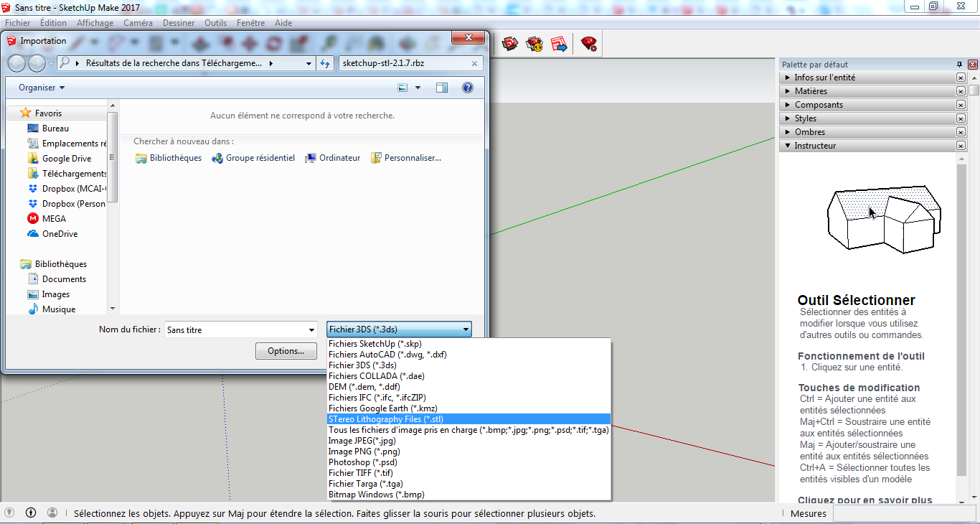Expand the Ombres panel
Image resolution: width=980 pixels, height=524 pixels.
coord(788,132)
